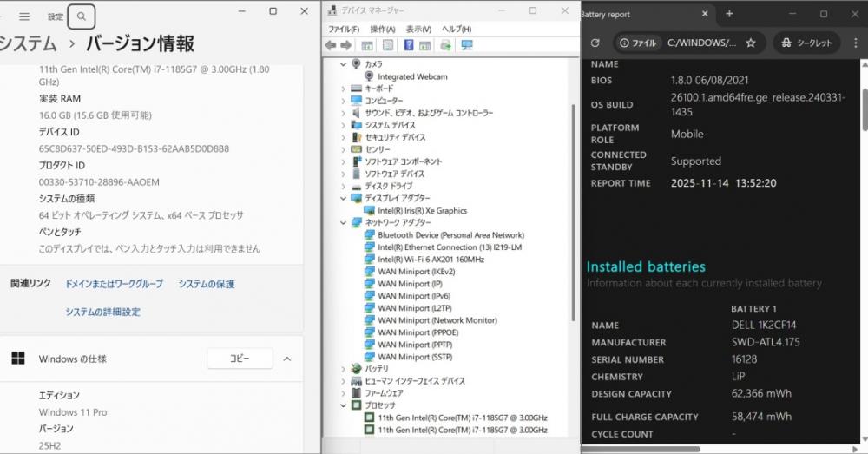Collapse the カメラ category

click(343, 64)
